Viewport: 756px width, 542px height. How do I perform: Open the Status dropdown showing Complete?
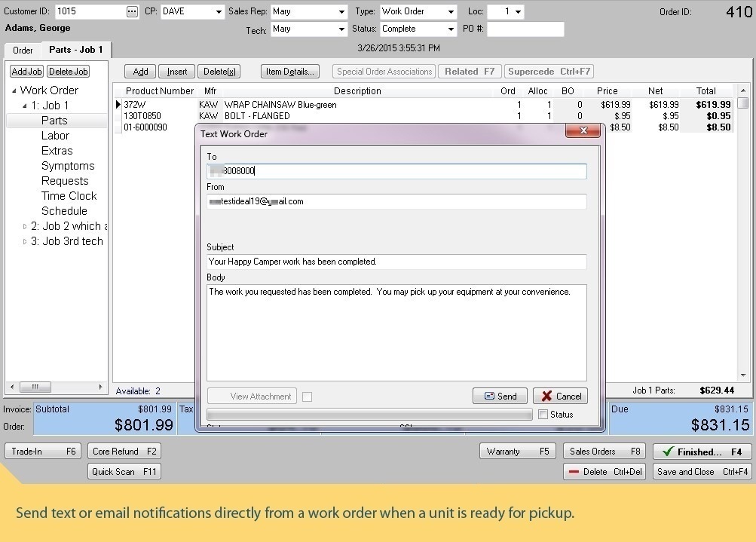click(x=451, y=29)
